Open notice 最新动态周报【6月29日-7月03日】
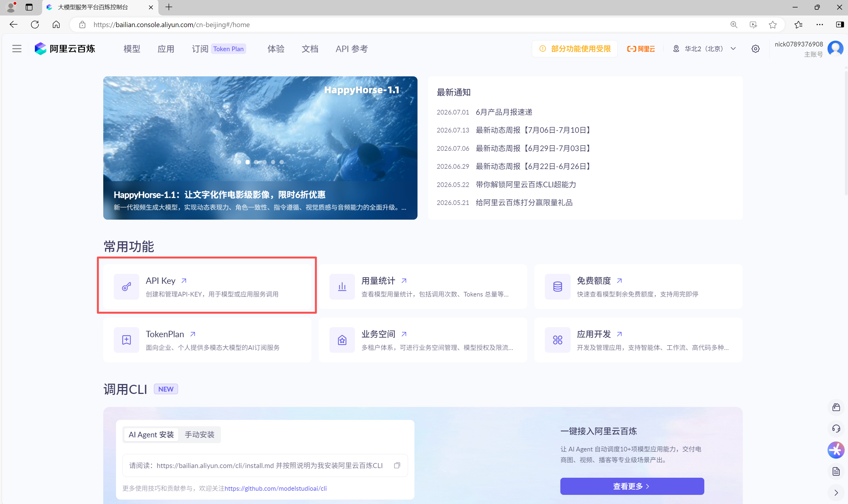Screen dimensions: 848x504 (534, 148)
